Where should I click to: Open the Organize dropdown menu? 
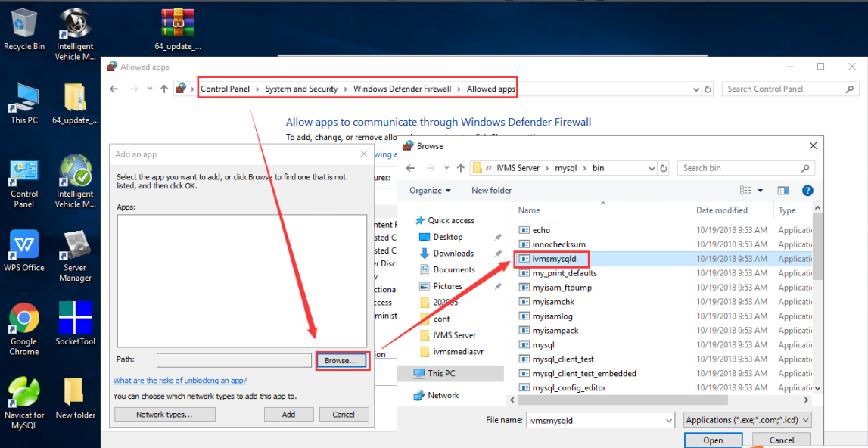pos(430,191)
